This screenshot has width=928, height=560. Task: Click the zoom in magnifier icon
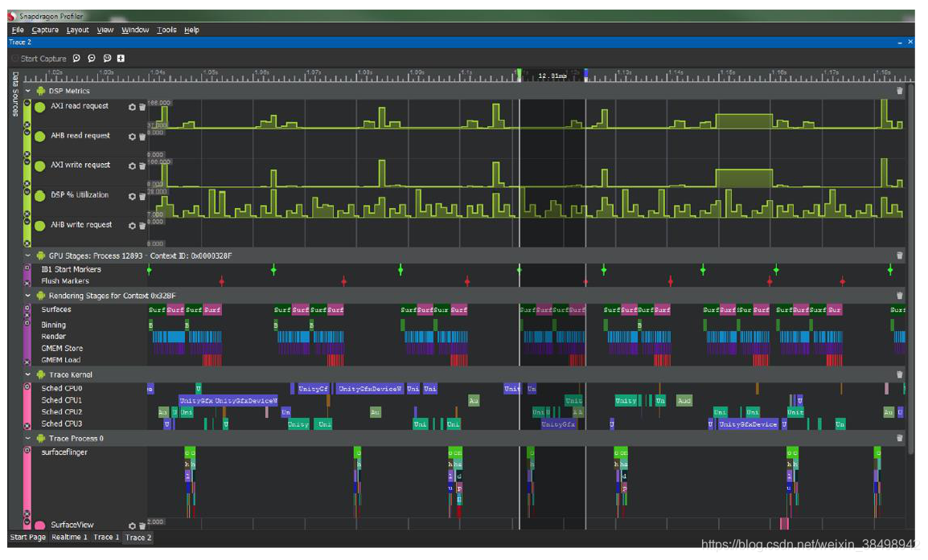tap(76, 58)
